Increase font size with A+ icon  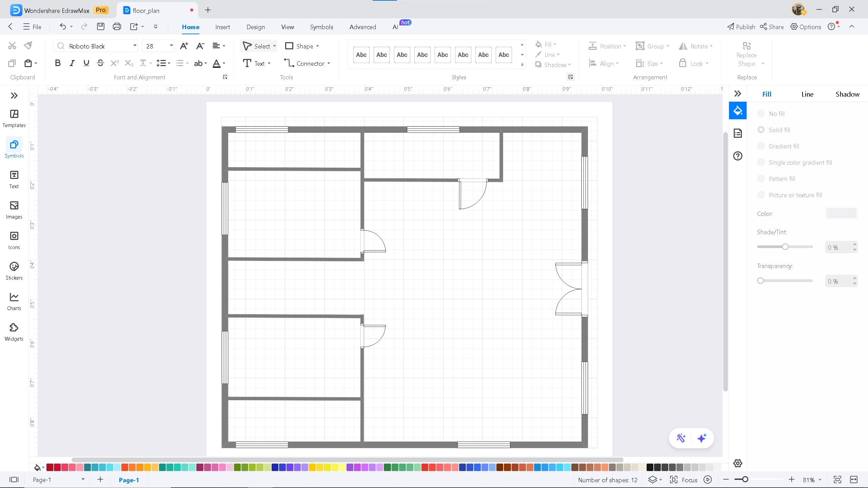pyautogui.click(x=184, y=46)
